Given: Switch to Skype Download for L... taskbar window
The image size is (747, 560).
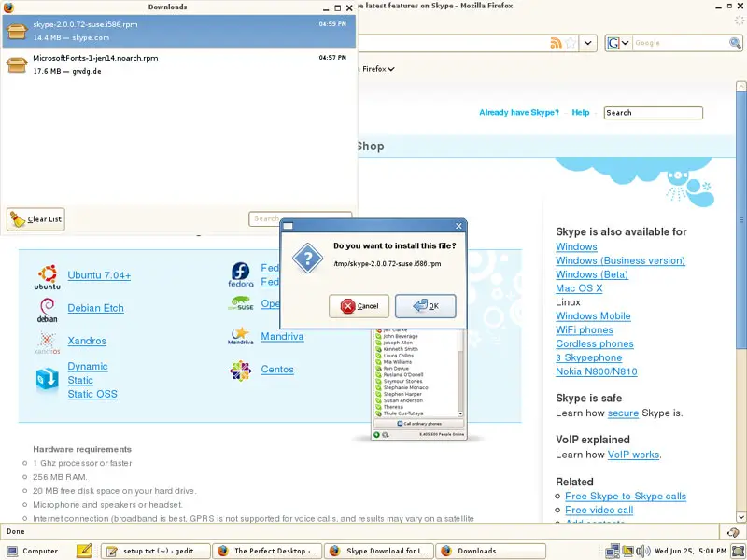Looking at the screenshot, I should 379,551.
